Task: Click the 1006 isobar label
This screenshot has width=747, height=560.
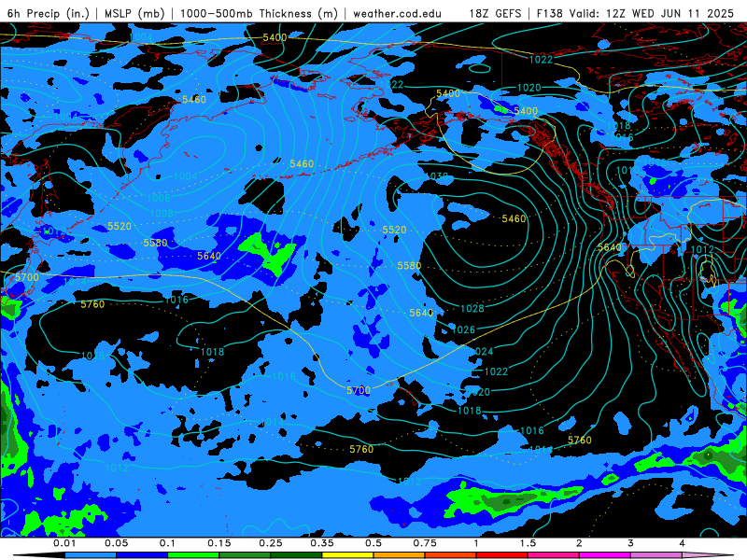Action: click(x=159, y=198)
